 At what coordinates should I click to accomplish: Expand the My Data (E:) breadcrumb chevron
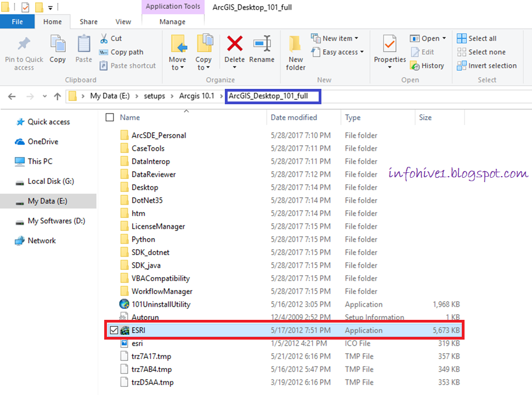(137, 97)
